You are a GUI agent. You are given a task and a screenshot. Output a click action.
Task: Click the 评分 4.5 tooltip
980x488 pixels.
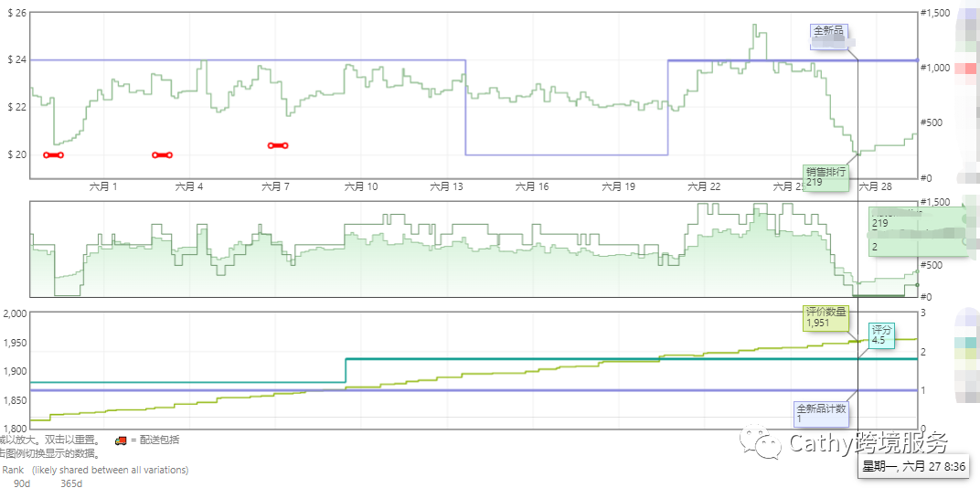point(882,335)
